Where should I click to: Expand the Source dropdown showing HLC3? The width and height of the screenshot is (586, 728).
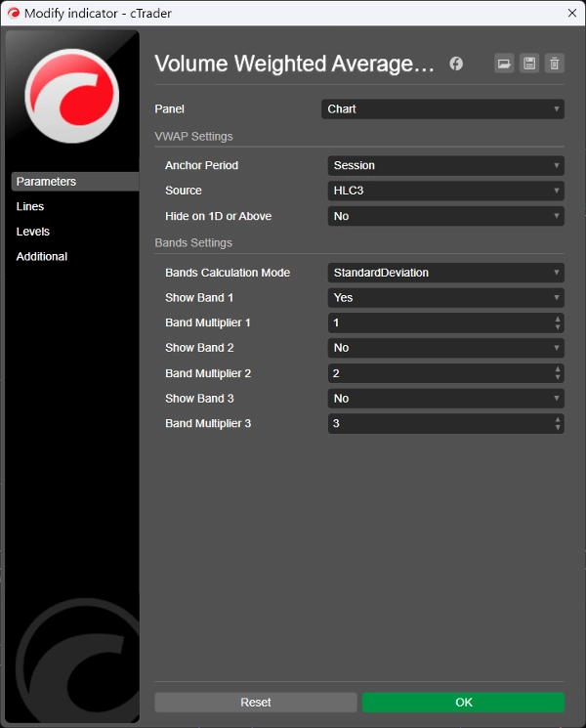pyautogui.click(x=445, y=191)
